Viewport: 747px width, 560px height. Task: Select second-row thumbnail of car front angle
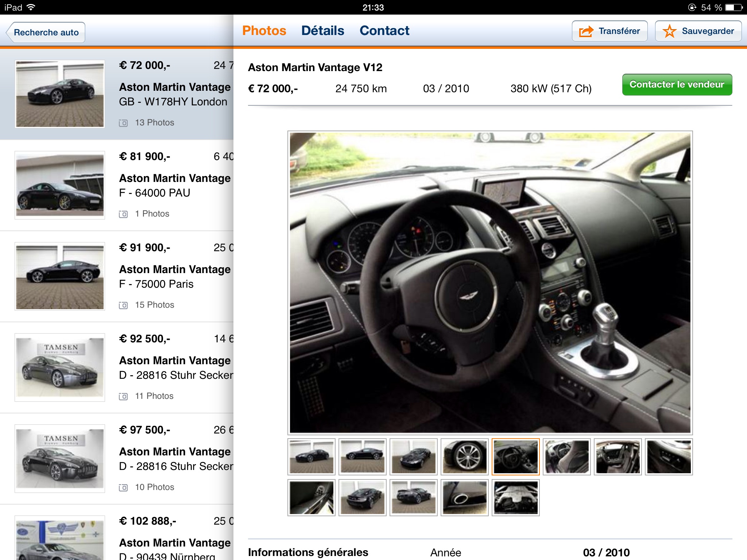pos(363,498)
